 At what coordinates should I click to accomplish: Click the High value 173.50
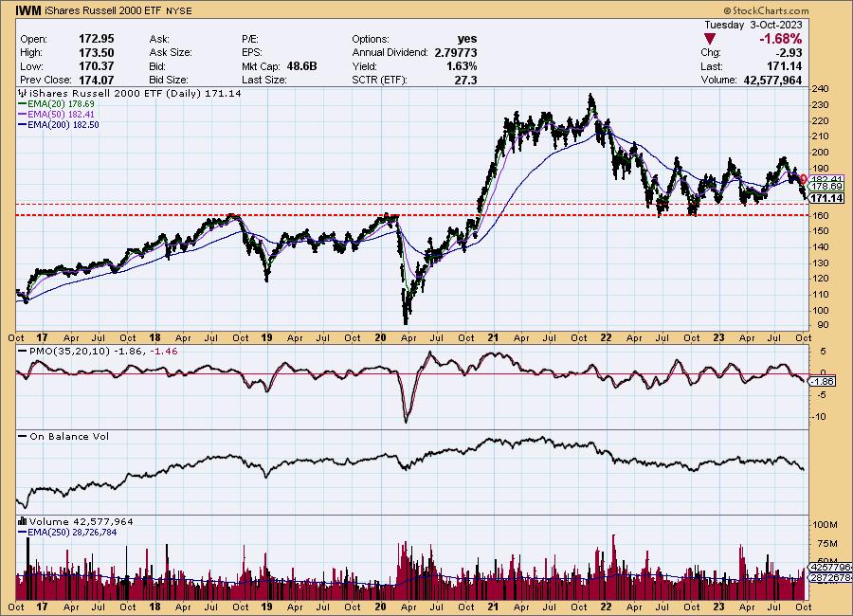point(97,52)
